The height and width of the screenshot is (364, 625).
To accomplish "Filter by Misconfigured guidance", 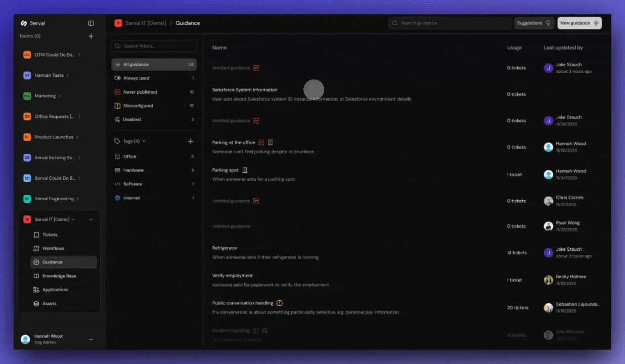I will pos(154,106).
